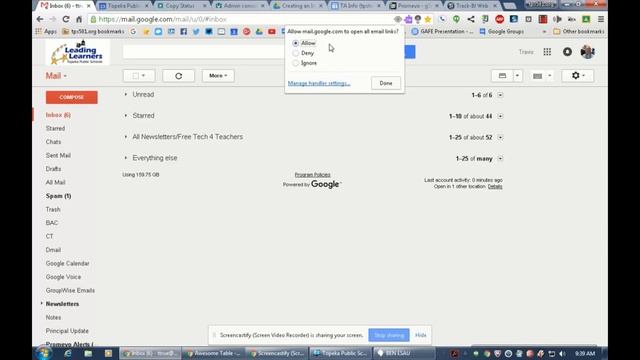The height and width of the screenshot is (360, 640).
Task: Open the Google Calendar label
Action: [x=68, y=264]
